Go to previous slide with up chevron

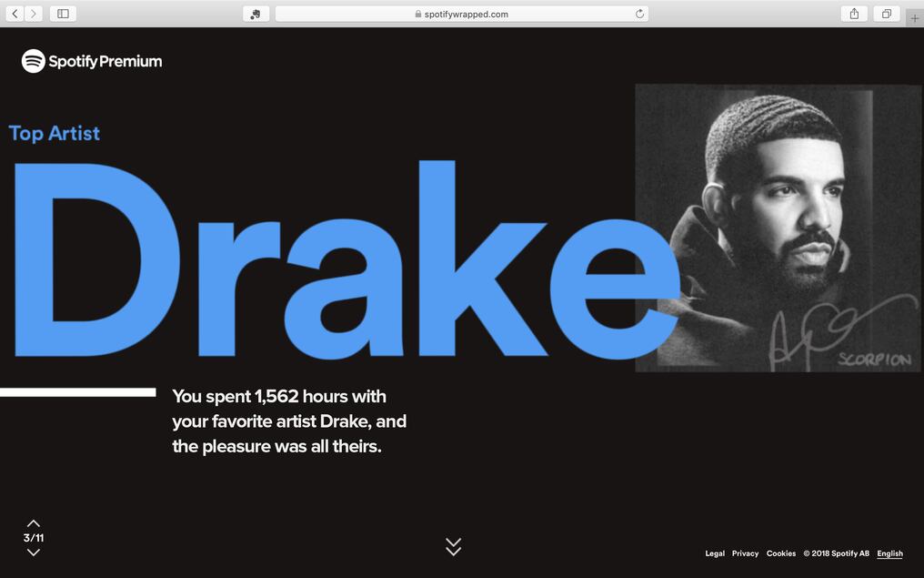(34, 523)
